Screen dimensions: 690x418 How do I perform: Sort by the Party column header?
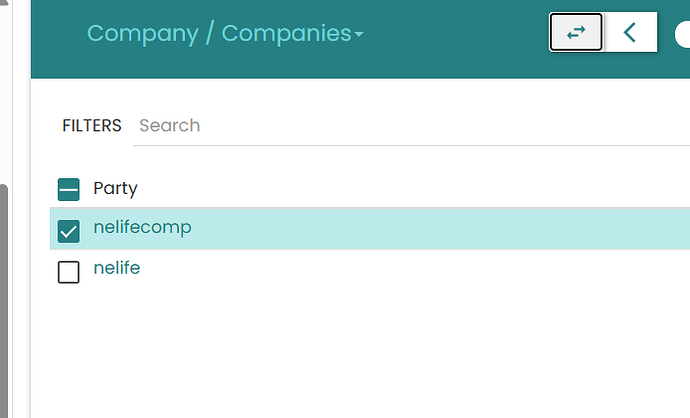point(115,188)
